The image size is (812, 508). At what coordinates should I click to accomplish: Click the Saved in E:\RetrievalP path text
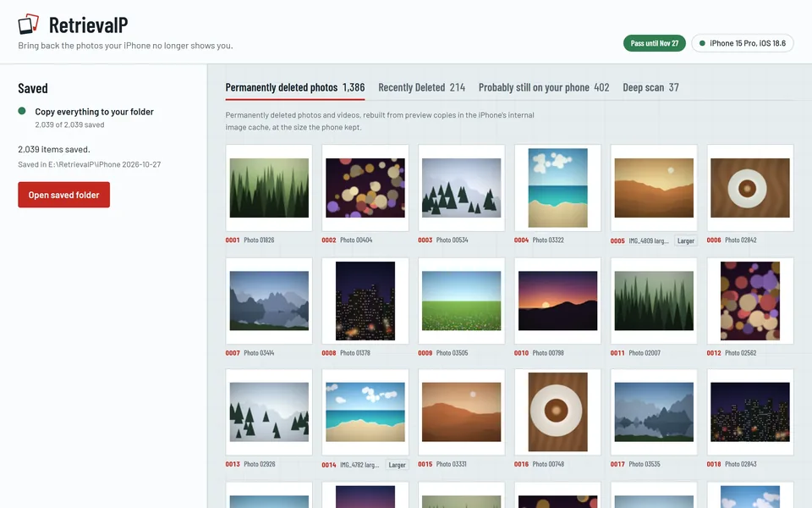(x=90, y=164)
